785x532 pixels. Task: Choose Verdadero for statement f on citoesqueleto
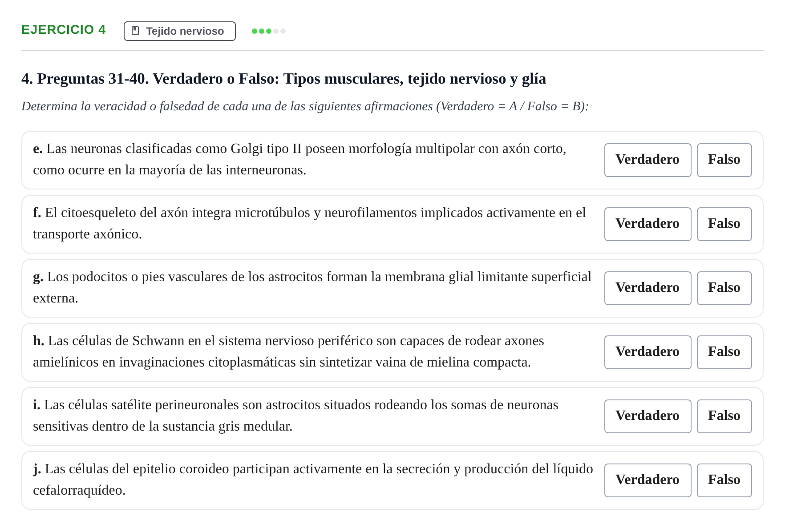point(647,224)
